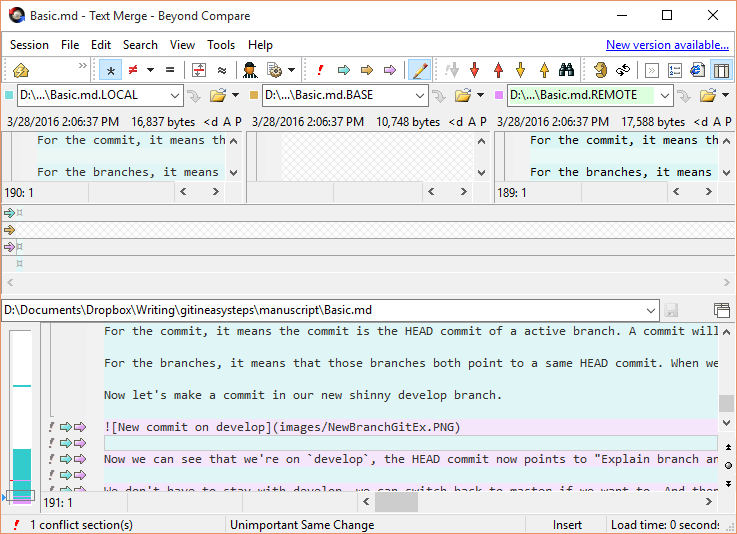Click the pink arrow in third details row
Screen dimensions: 737x534
tap(9, 247)
